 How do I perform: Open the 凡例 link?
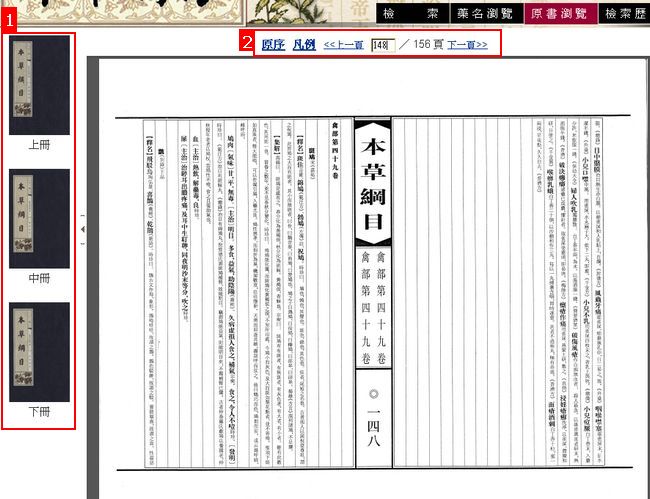(x=304, y=44)
